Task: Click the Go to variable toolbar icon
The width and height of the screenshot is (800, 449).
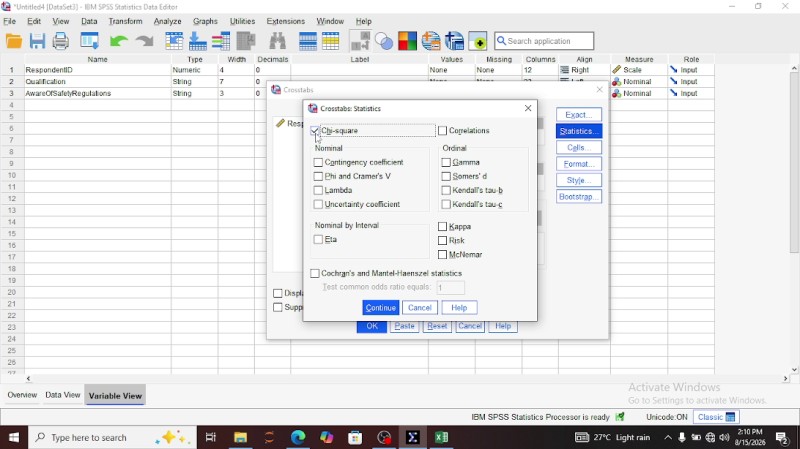Action: pos(197,41)
